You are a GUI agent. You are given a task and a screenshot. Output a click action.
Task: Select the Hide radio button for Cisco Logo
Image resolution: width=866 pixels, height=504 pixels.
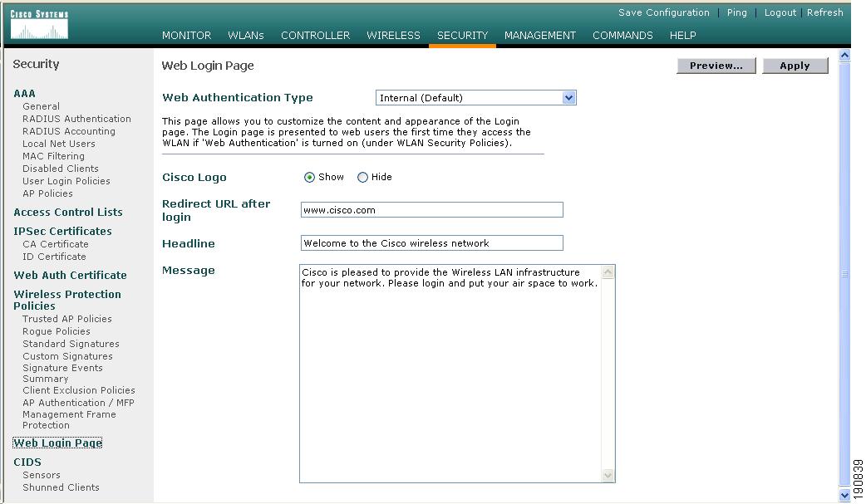[x=362, y=177]
